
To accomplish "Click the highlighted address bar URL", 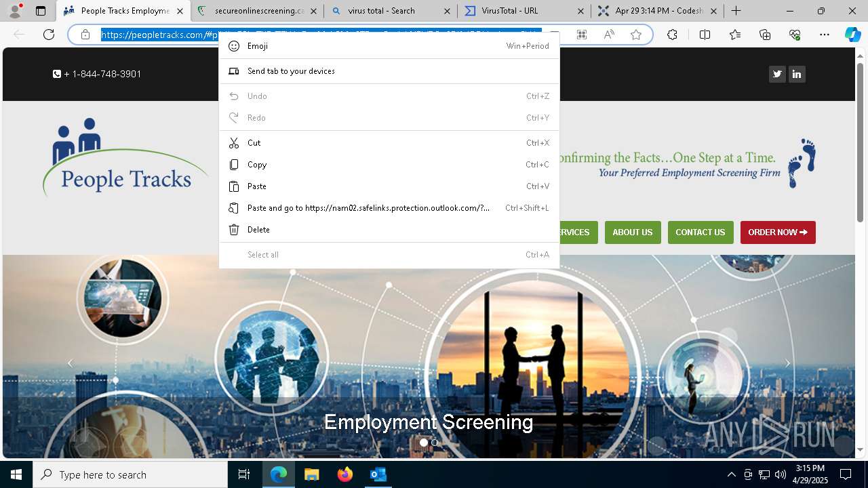I will [321, 35].
